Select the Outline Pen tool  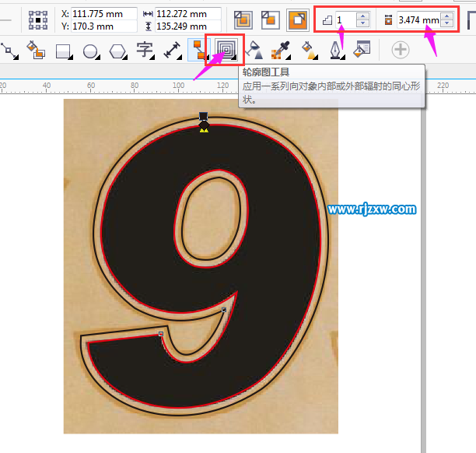(336, 50)
